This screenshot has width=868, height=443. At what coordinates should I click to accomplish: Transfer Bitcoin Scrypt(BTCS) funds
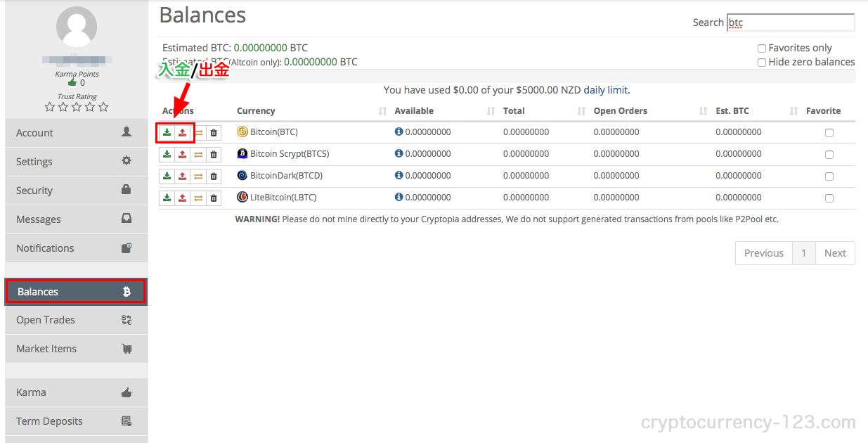click(x=198, y=154)
